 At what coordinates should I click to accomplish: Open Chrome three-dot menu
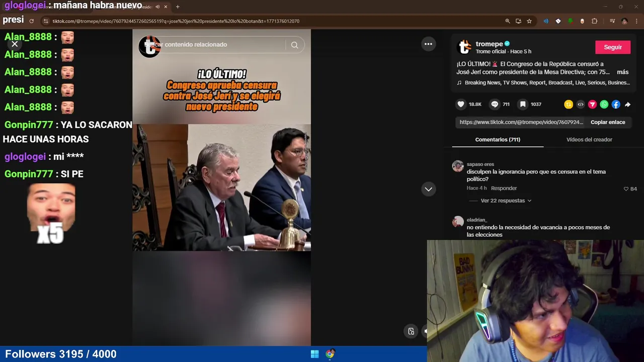tap(636, 21)
